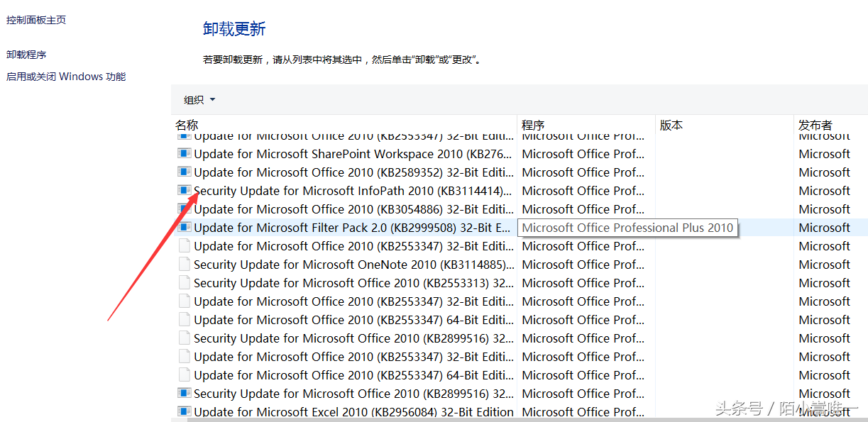Open the 组织 dropdown menu
The image size is (868, 422).
199,100
